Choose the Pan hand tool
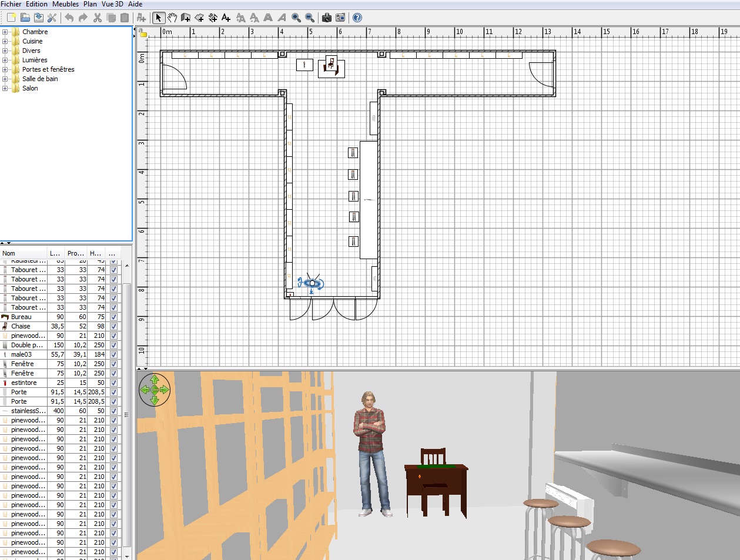 click(172, 18)
